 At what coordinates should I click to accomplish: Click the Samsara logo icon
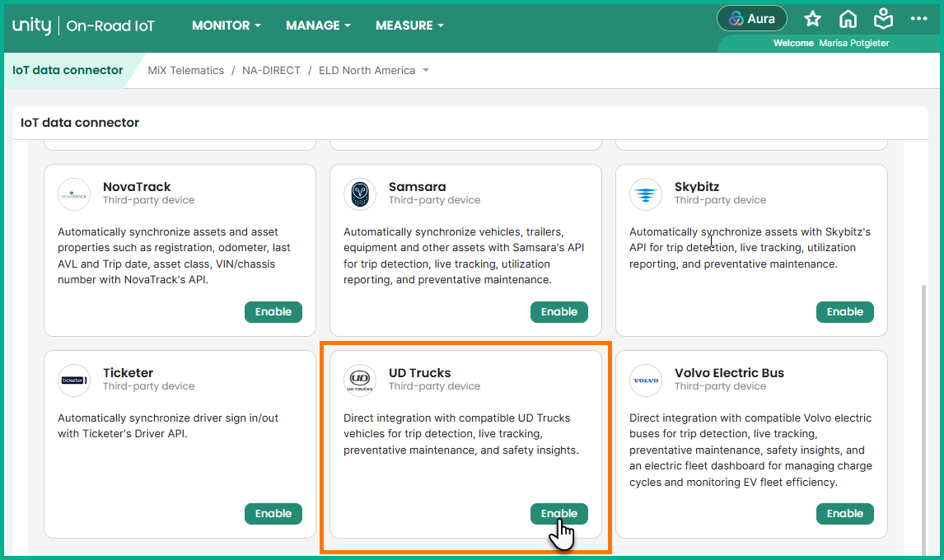[360, 194]
